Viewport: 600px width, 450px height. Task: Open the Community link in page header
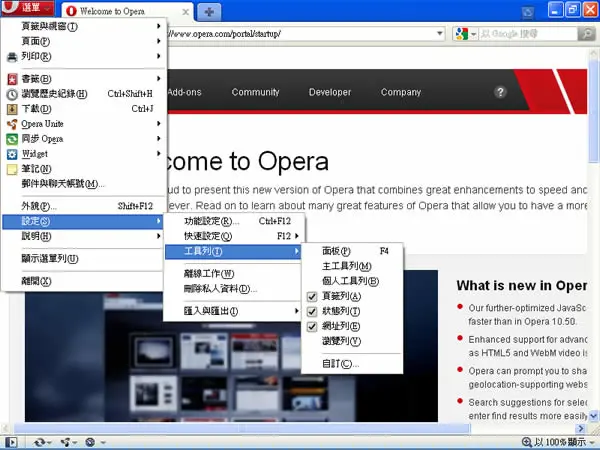(x=255, y=92)
